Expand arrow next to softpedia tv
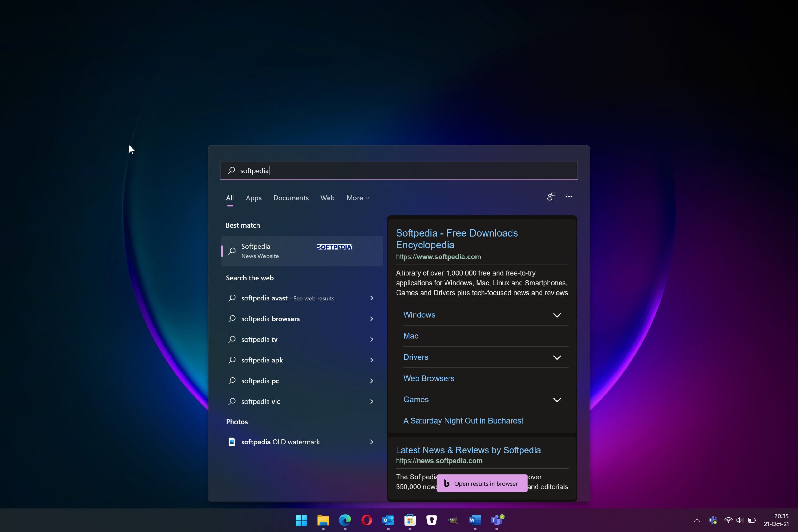Screen dimensions: 798x532 372,340
